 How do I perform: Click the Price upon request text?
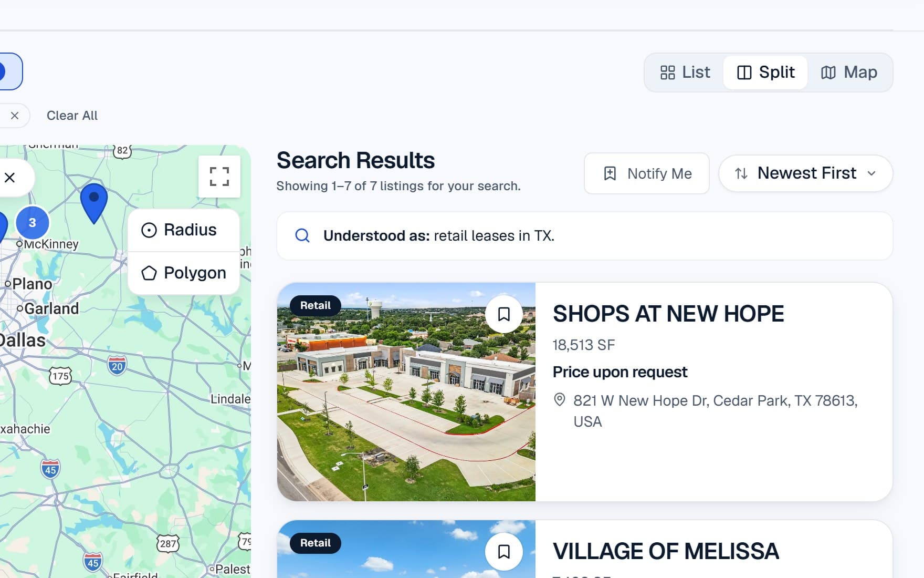pyautogui.click(x=620, y=372)
